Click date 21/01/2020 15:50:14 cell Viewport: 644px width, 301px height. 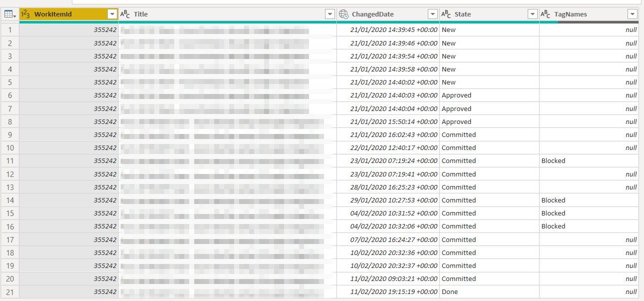click(388, 121)
